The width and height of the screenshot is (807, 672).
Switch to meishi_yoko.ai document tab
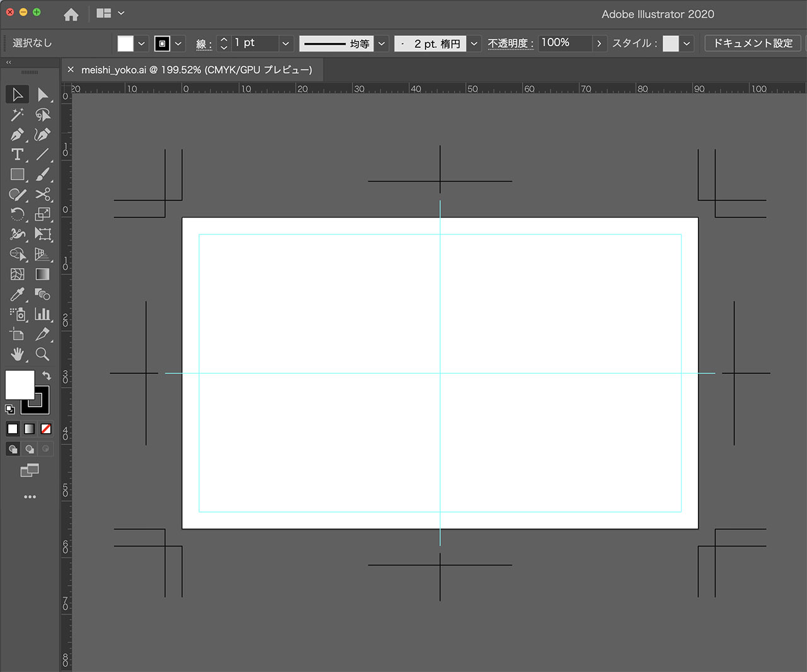click(x=196, y=70)
